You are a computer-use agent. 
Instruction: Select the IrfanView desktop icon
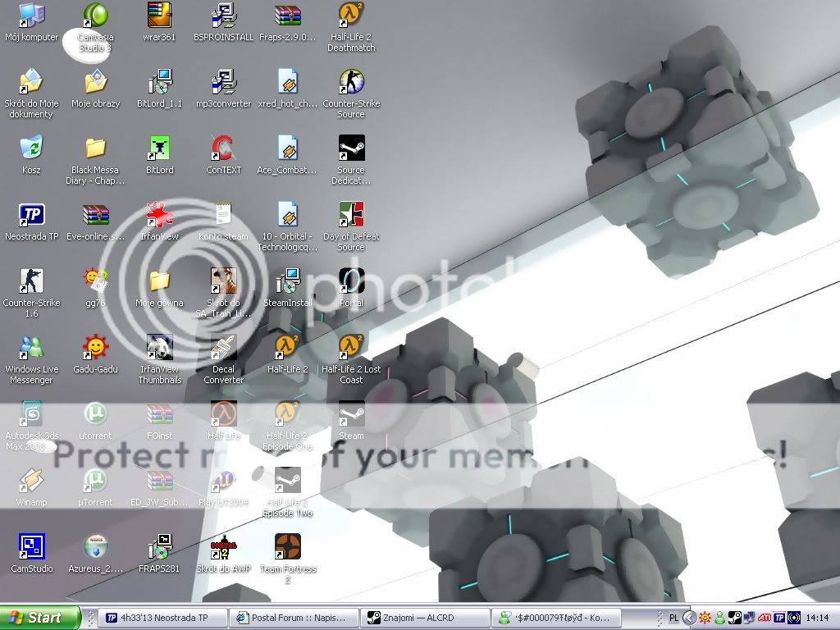[x=159, y=216]
